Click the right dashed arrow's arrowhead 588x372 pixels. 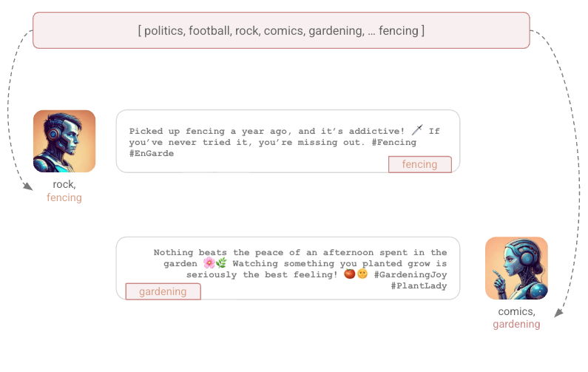coord(558,313)
